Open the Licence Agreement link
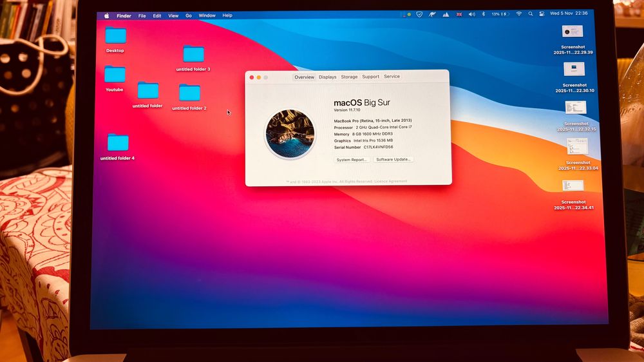The image size is (644, 362). coord(391,181)
